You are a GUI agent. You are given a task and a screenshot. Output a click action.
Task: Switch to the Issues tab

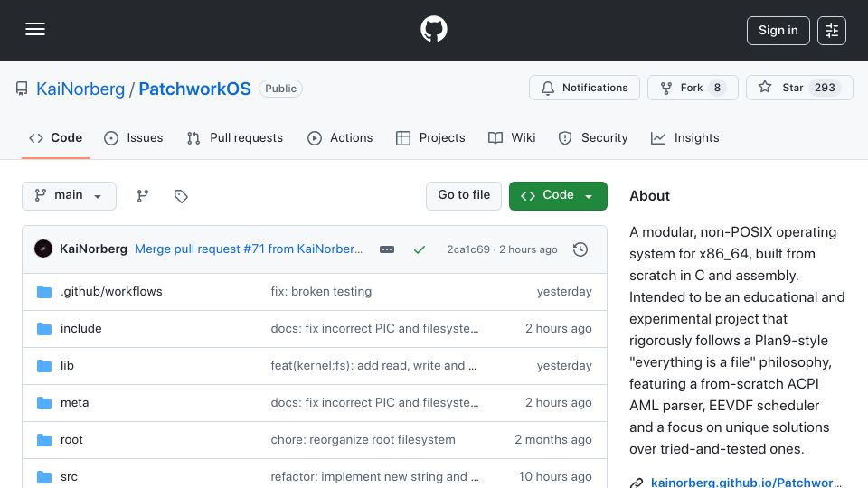pyautogui.click(x=134, y=137)
